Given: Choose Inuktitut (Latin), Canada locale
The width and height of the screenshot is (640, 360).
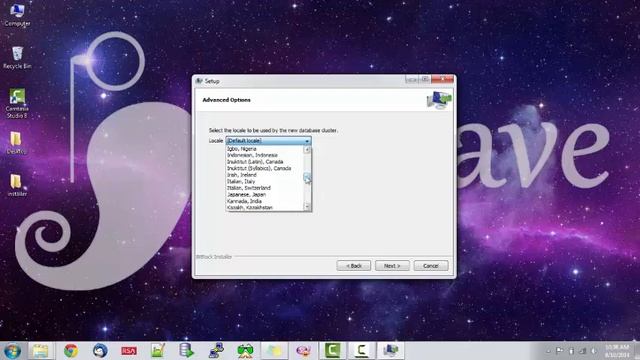Looking at the screenshot, I should tap(265, 162).
